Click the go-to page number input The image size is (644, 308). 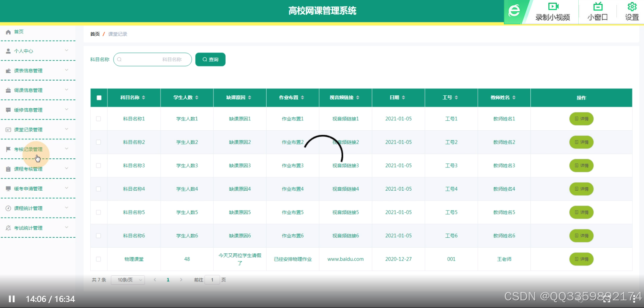pyautogui.click(x=212, y=280)
